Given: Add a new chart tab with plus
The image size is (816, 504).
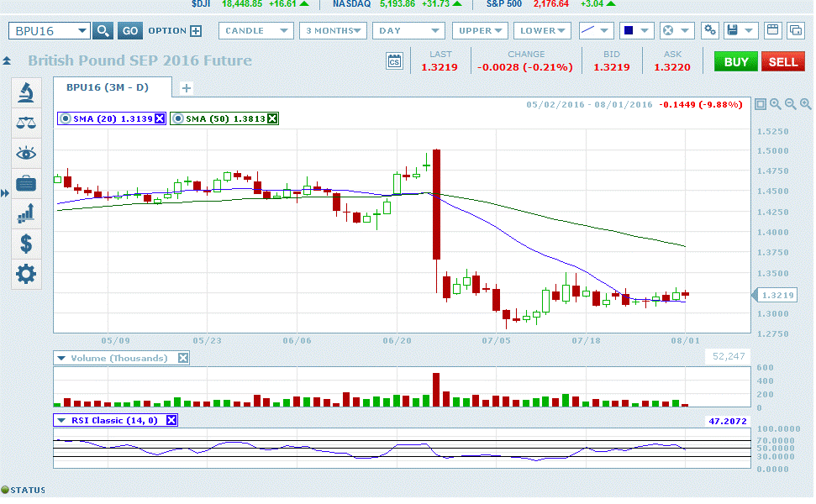Looking at the screenshot, I should coord(186,88).
